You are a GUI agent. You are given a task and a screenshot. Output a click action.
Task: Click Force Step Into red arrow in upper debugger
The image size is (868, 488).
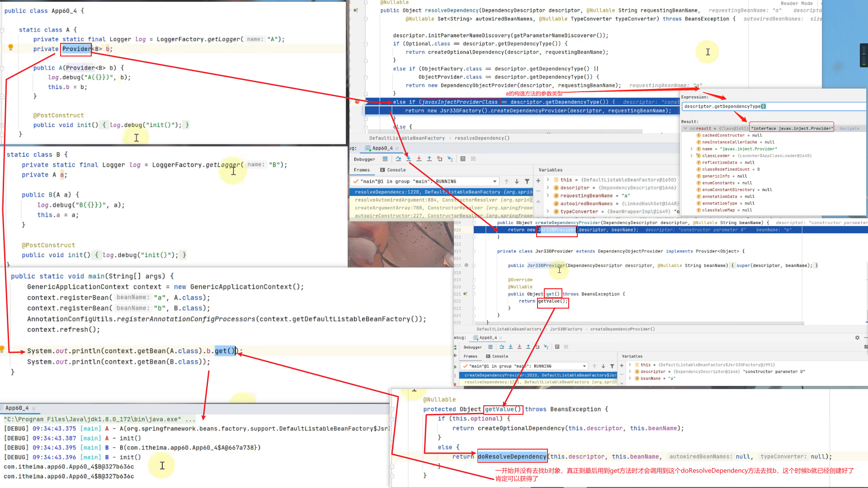tap(419, 159)
